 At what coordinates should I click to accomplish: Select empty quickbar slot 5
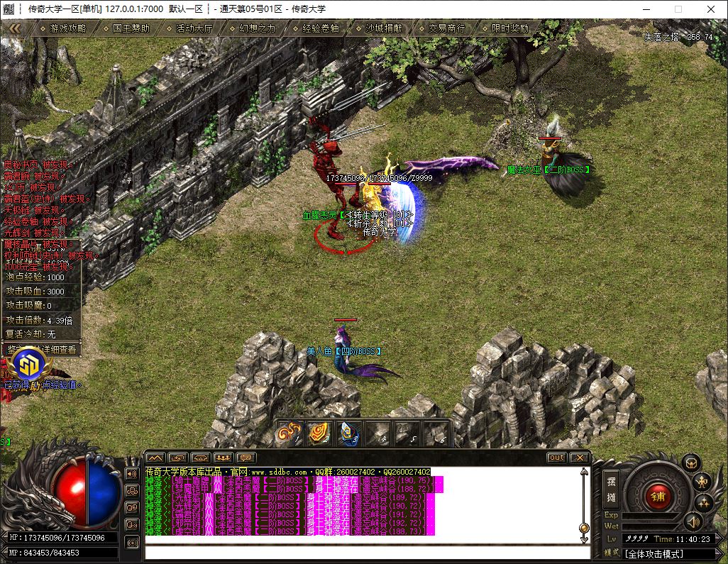pyautogui.click(x=408, y=433)
